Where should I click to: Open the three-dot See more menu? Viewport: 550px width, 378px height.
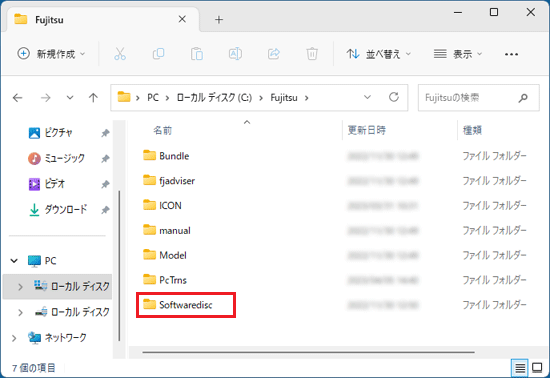511,54
